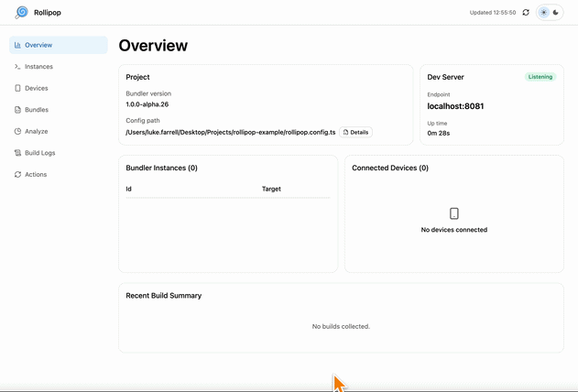Click the Project card title
Screen dimensions: 578x392
pos(138,77)
